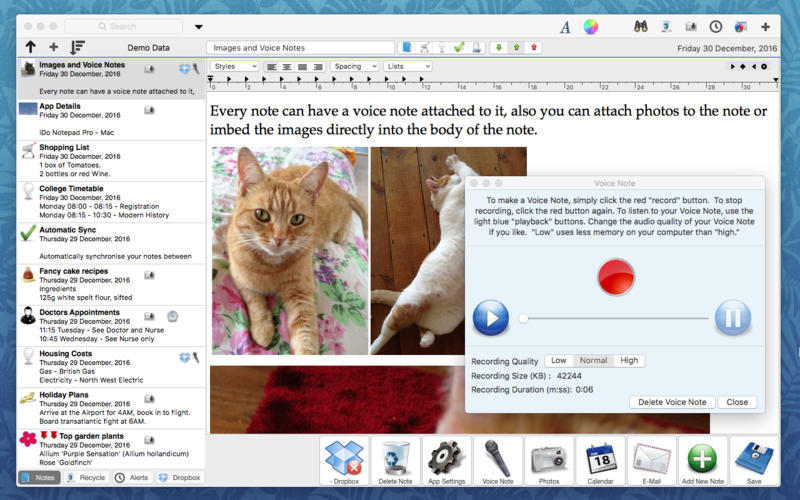Switch to the Dropbox tab
Screen dimensions: 800x500
click(180, 478)
